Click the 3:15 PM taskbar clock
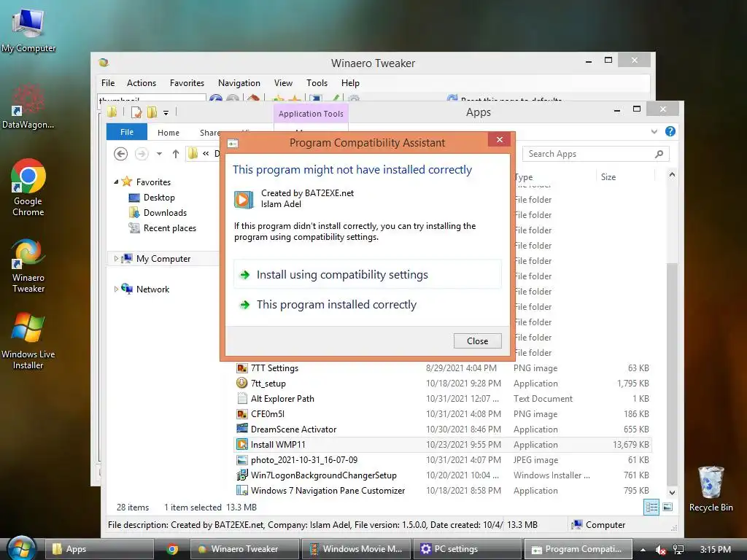 [x=715, y=550]
